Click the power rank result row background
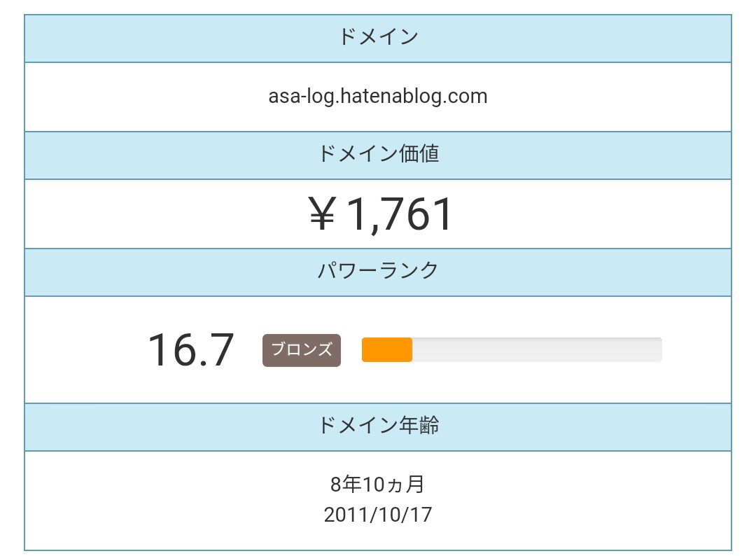 (378, 349)
